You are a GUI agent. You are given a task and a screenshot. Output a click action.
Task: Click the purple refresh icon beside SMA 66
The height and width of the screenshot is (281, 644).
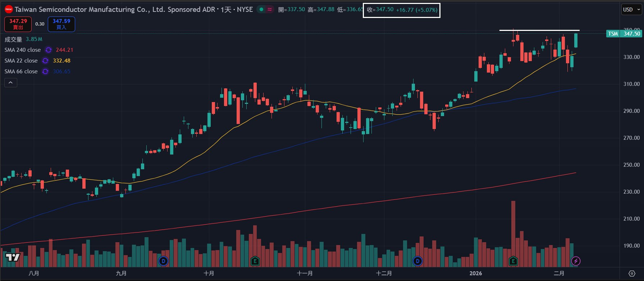tap(45, 72)
